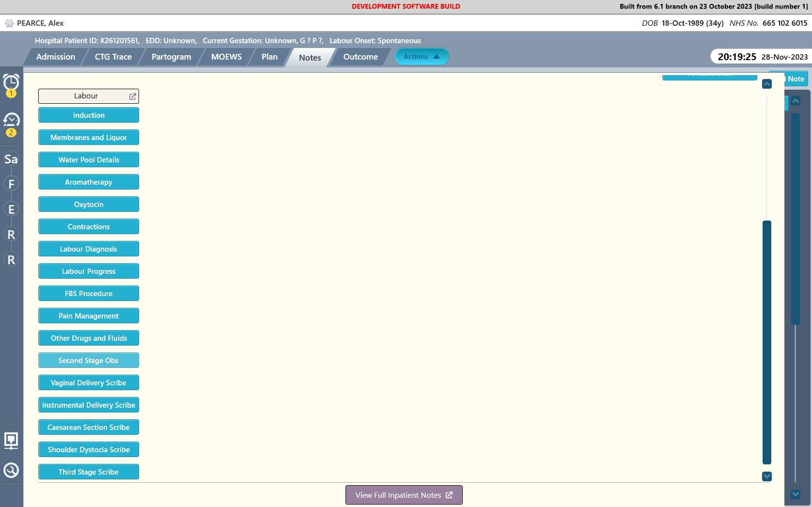This screenshot has width=812, height=507.
Task: Click Hospital Patient ID K261201561 text
Action: 87,41
